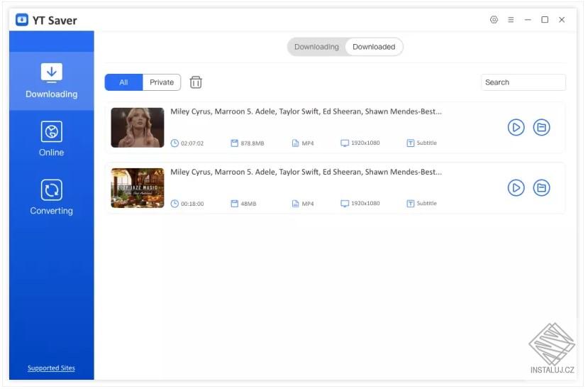Select title of the 878.8MB video
Image resolution: width=588 pixels, height=389 pixels.
pyautogui.click(x=306, y=111)
